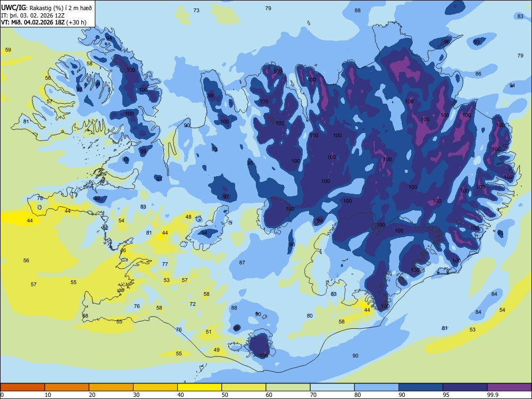Viewport: 532px width, 399px height.
Task: Pick the purple 99.9+ legend swatch
Action: tap(509, 387)
